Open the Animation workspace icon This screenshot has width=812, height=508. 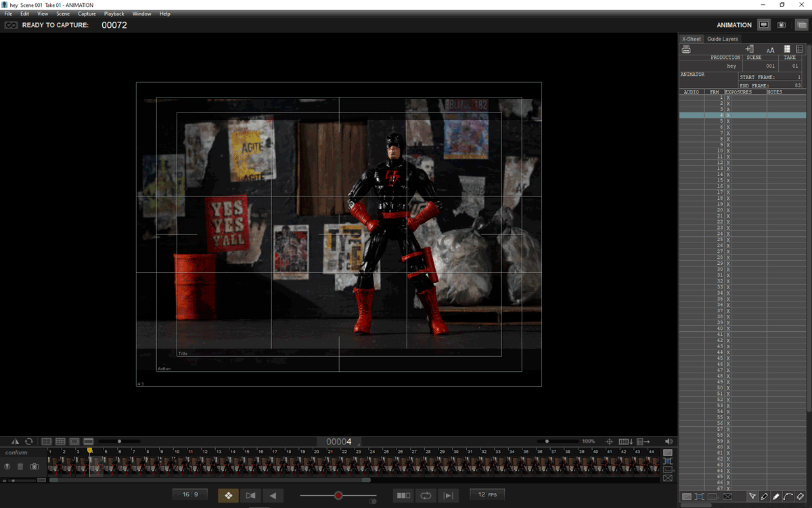[764, 25]
